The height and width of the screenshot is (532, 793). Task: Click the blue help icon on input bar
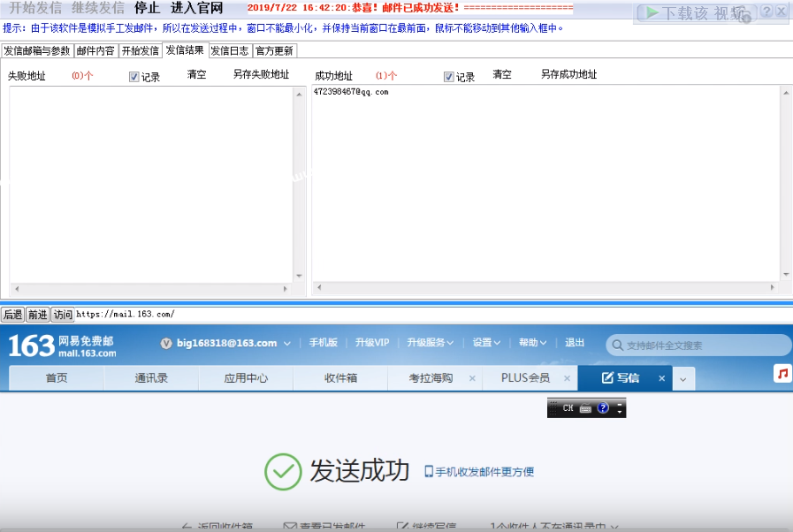[x=603, y=407]
